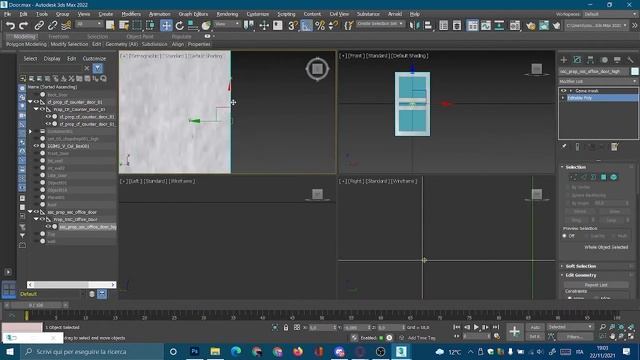Toggle the Angle Snap icon
The height and width of the screenshot is (360, 640).
[306, 26]
